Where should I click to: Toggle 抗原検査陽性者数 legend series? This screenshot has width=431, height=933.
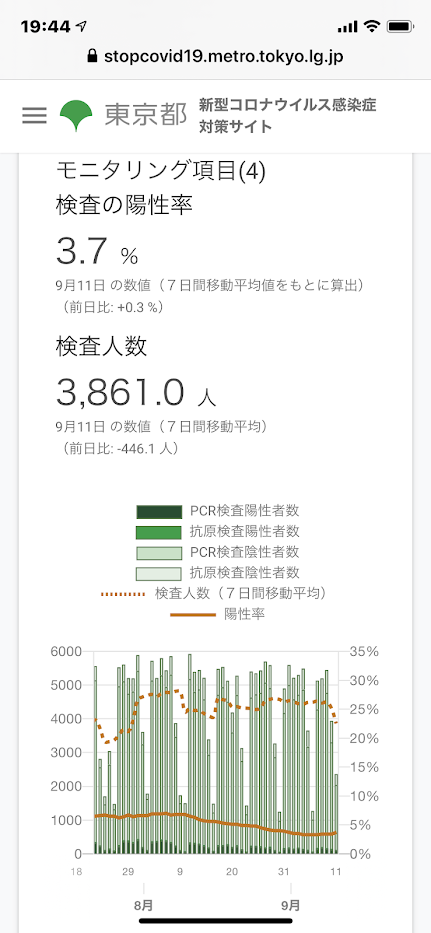[218, 532]
